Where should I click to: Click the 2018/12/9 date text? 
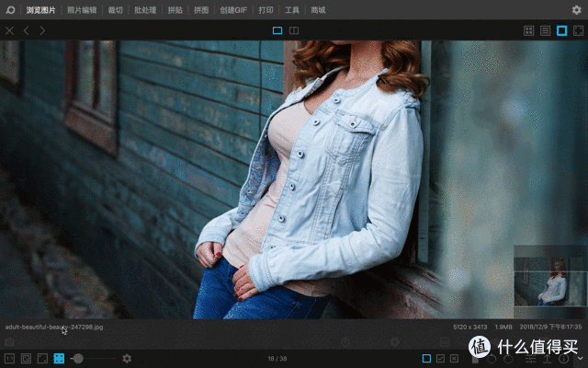pos(550,328)
